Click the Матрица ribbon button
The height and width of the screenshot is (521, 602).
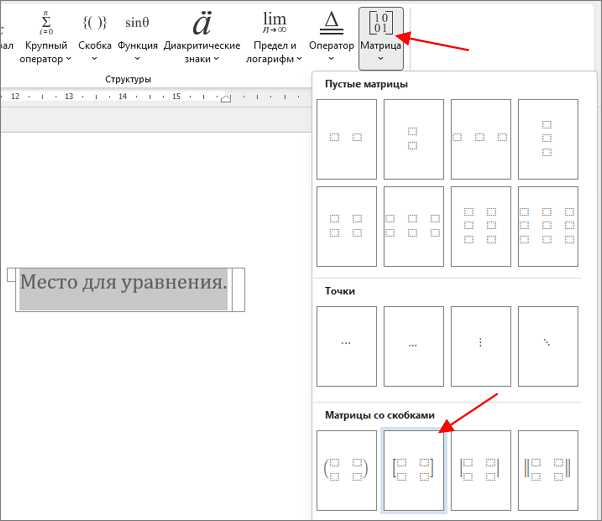pyautogui.click(x=381, y=38)
